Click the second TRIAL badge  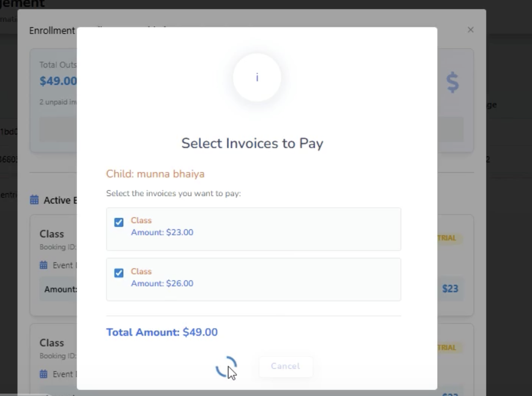(447, 347)
